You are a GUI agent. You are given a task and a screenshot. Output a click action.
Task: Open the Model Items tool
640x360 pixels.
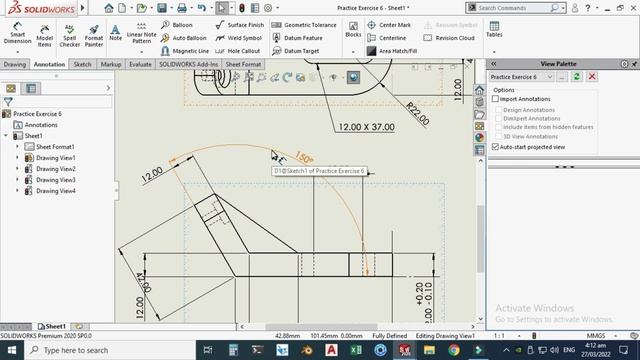pos(44,35)
